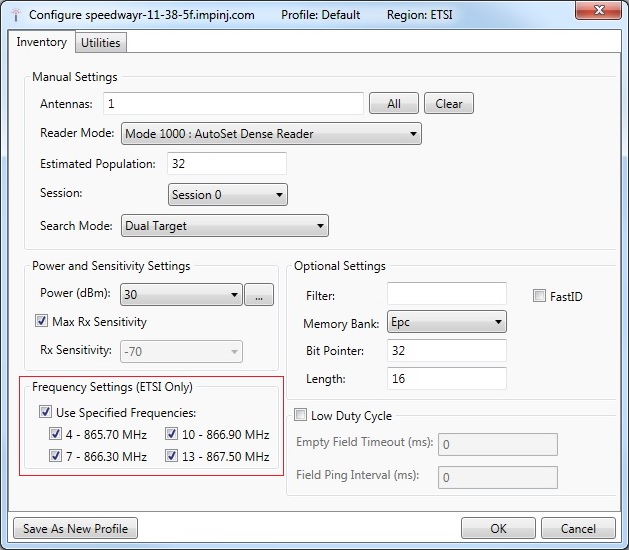The image size is (629, 550).
Task: Open the Search Mode dropdown
Action: (x=225, y=225)
